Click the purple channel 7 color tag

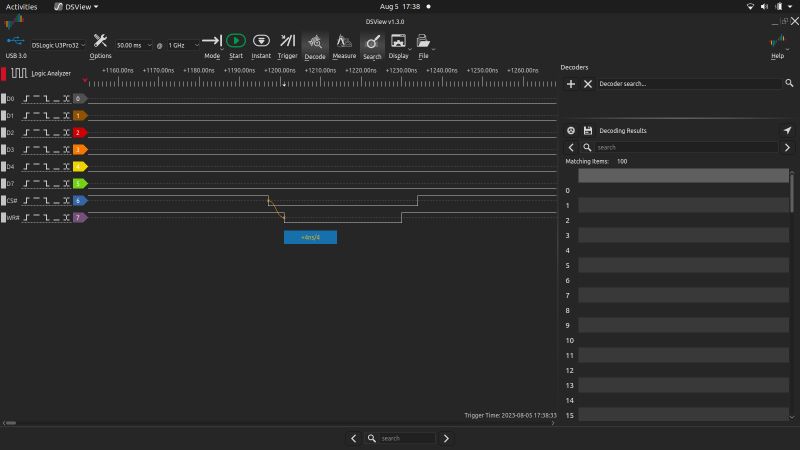[80, 217]
